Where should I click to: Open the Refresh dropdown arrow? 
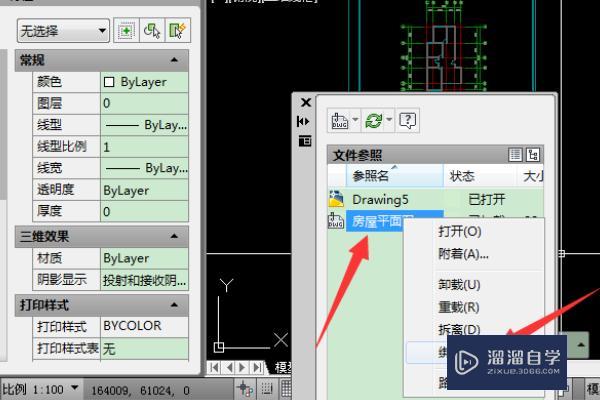(x=389, y=119)
